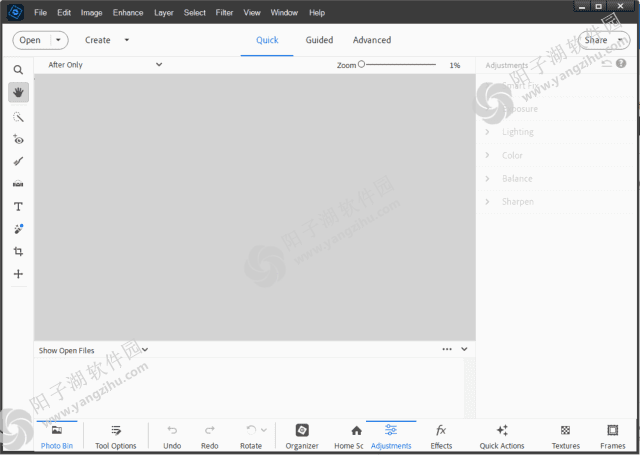Maximize the application window

598,7
